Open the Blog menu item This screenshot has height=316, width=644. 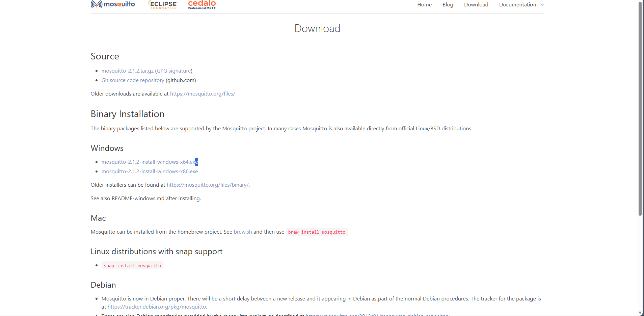pyautogui.click(x=448, y=5)
